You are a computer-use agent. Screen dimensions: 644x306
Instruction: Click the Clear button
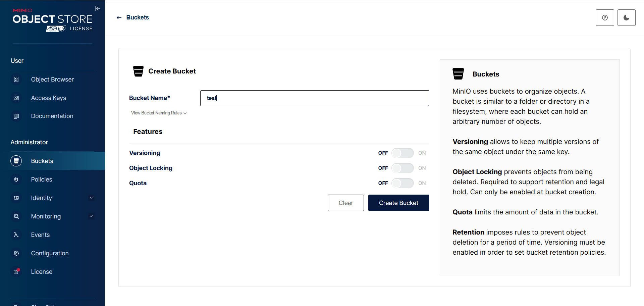pos(345,203)
